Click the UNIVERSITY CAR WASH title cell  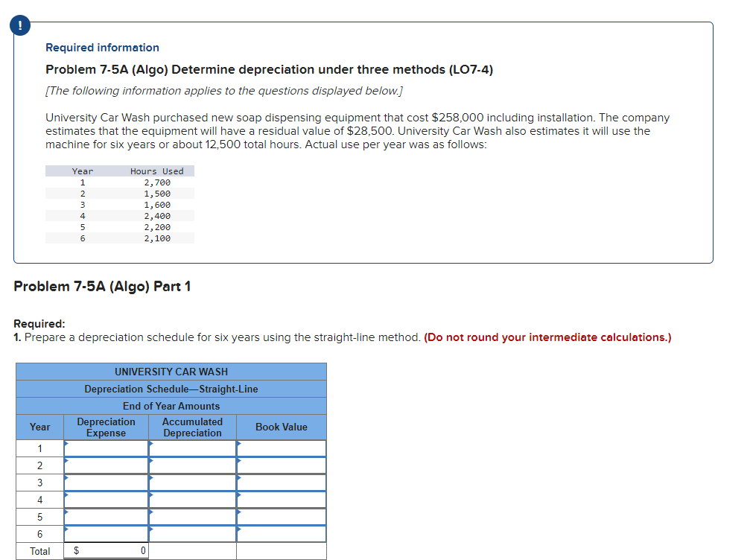click(x=171, y=372)
